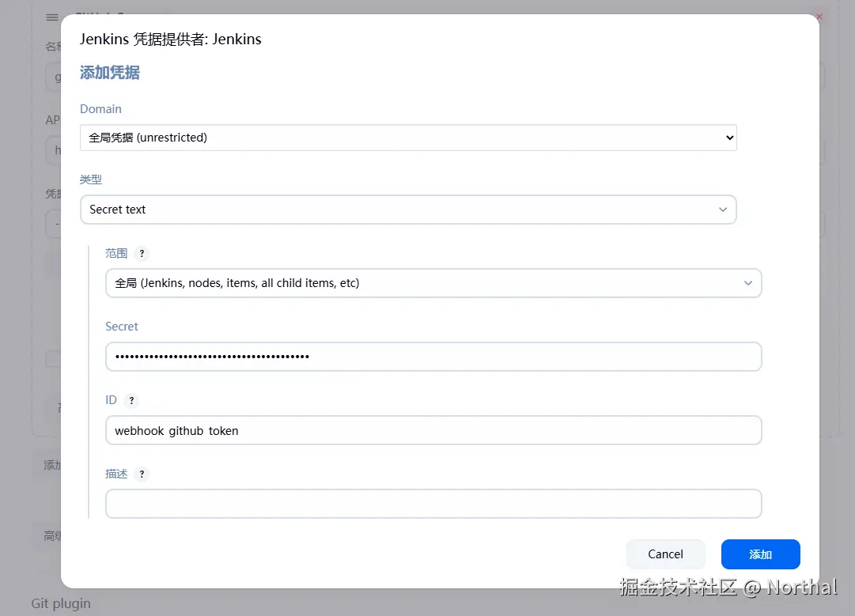This screenshot has width=855, height=616.
Task: Click the 添加凭据 heading link
Action: click(109, 72)
